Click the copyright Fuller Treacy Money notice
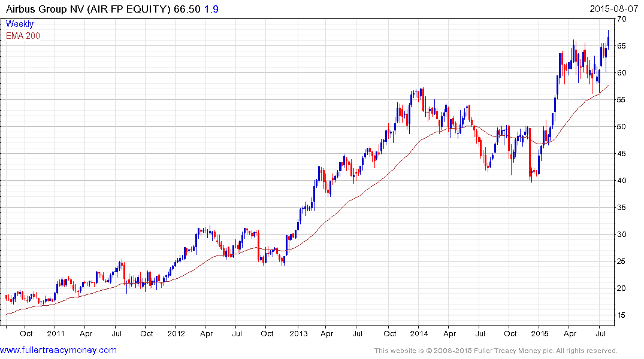Screen dimensions: 644x359 (x=496, y=351)
